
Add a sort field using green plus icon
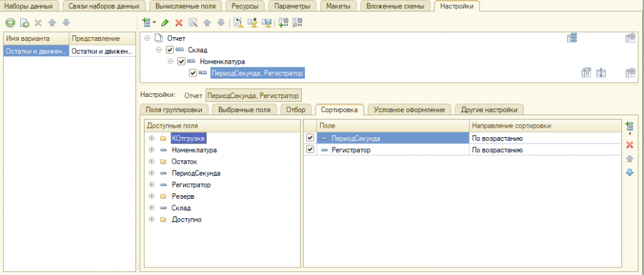click(x=629, y=128)
